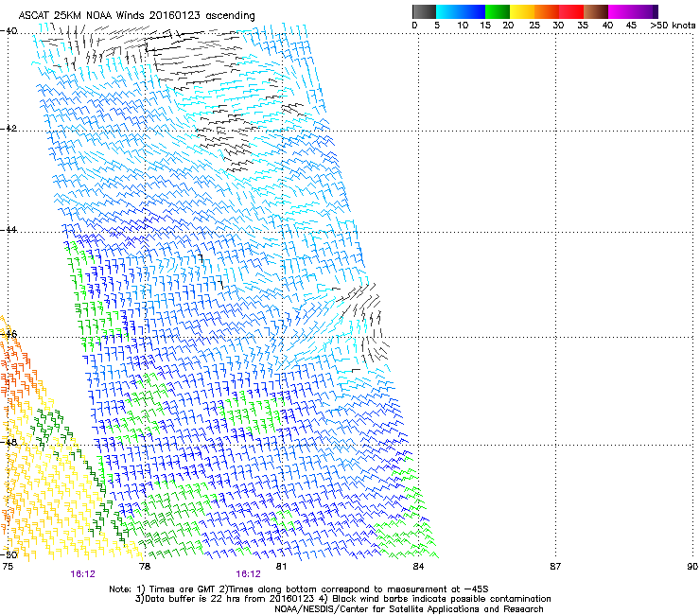Image resolution: width=700 pixels, height=615 pixels.
Task: Click the -40 latitude axis label
Action: pos(9,31)
